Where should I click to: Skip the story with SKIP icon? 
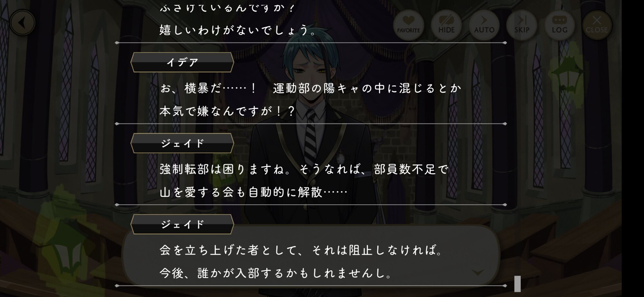522,25
